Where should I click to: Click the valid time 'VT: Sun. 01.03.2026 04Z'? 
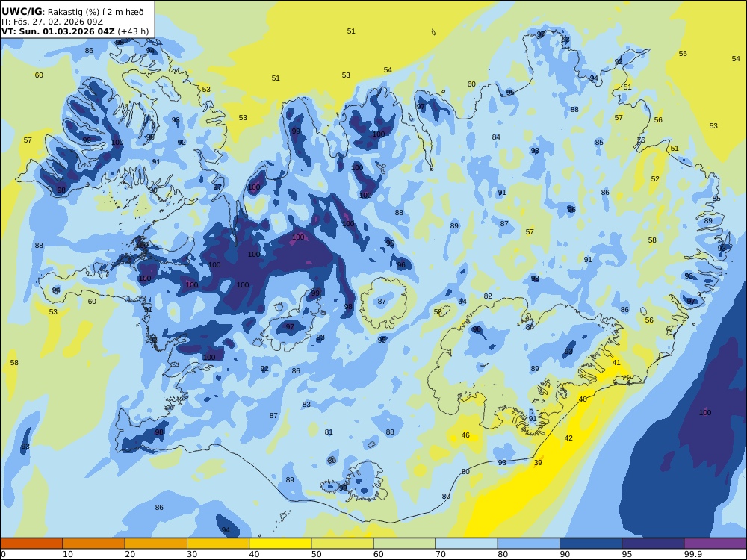[58, 31]
